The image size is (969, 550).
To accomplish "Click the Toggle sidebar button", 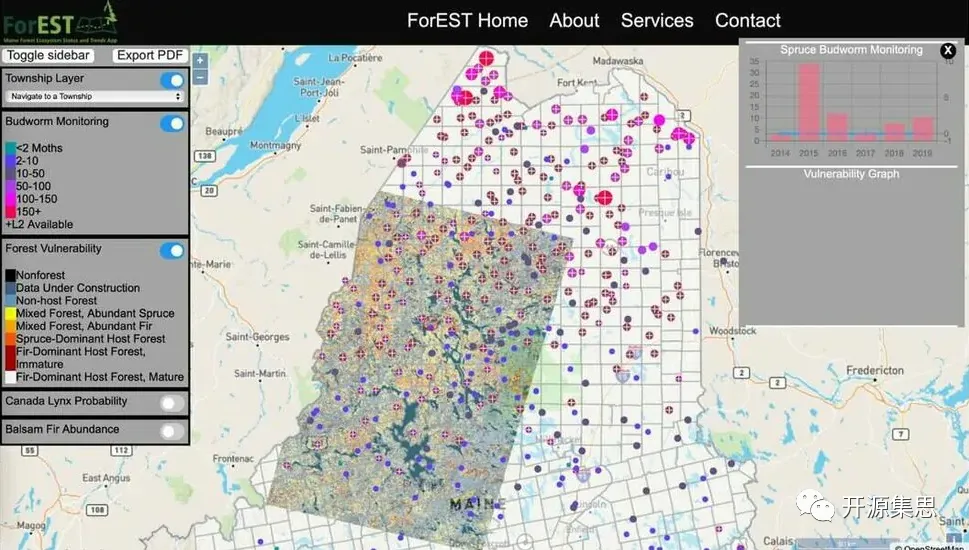I will click(48, 56).
